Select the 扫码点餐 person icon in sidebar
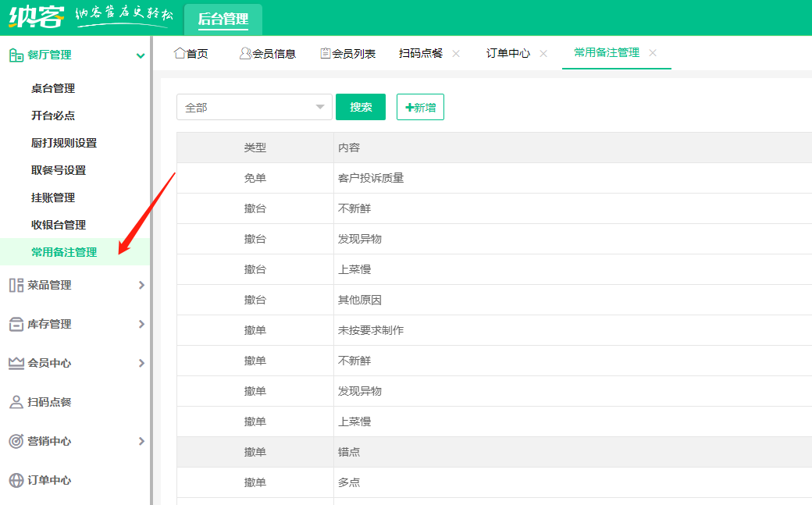Screen dimensions: 812x505 tap(16, 402)
